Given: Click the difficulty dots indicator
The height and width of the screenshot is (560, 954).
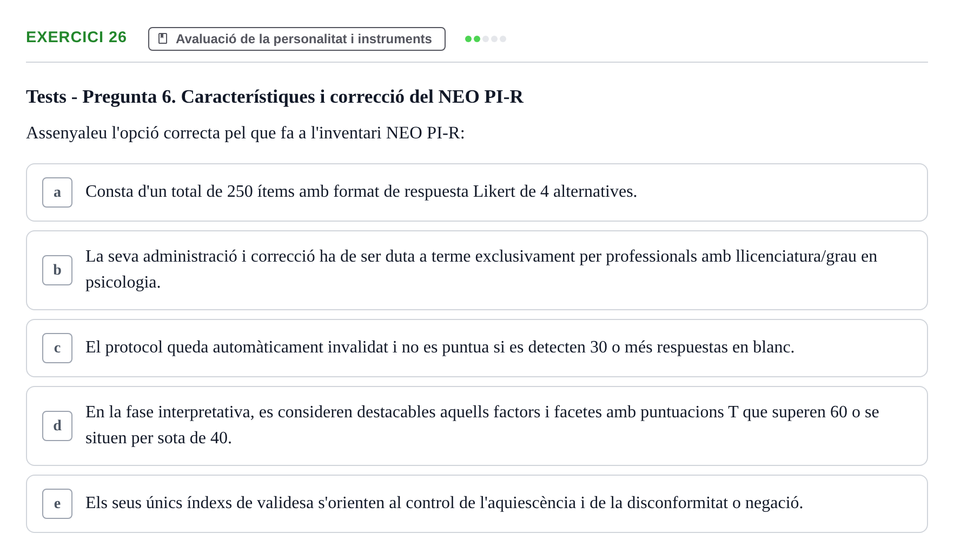Looking at the screenshot, I should 486,39.
